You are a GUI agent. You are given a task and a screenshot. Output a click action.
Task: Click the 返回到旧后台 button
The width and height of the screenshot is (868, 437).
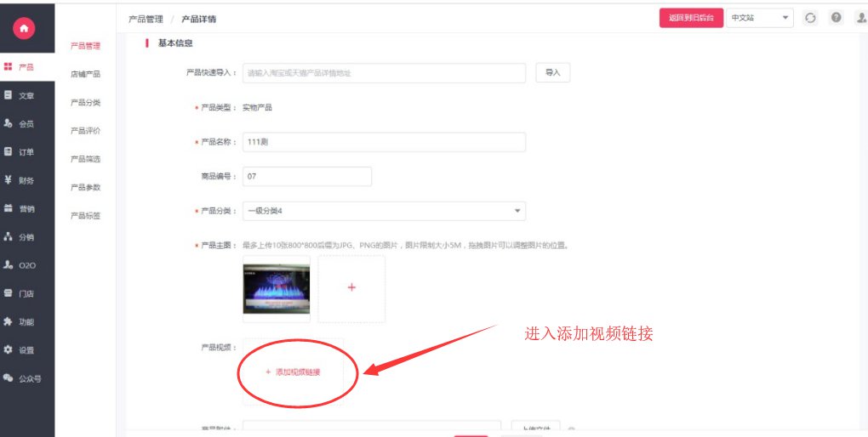690,18
